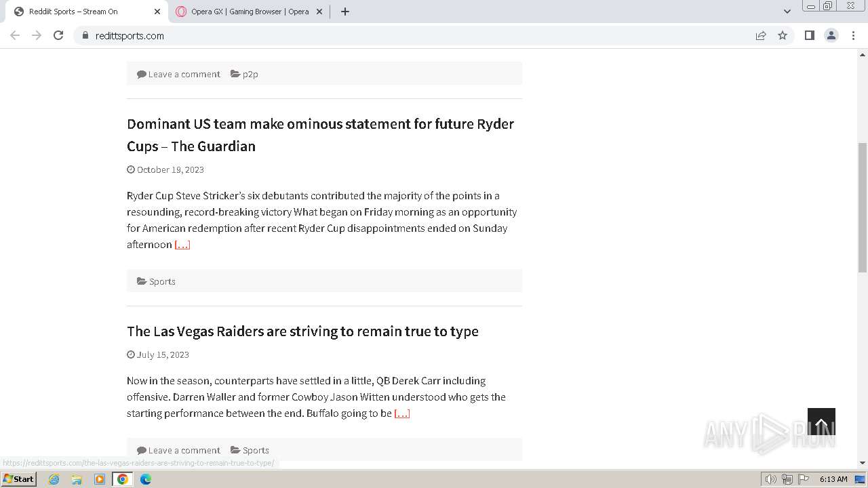Open The Las Vegas Raiders article headline
868x488 pixels.
coord(302,331)
